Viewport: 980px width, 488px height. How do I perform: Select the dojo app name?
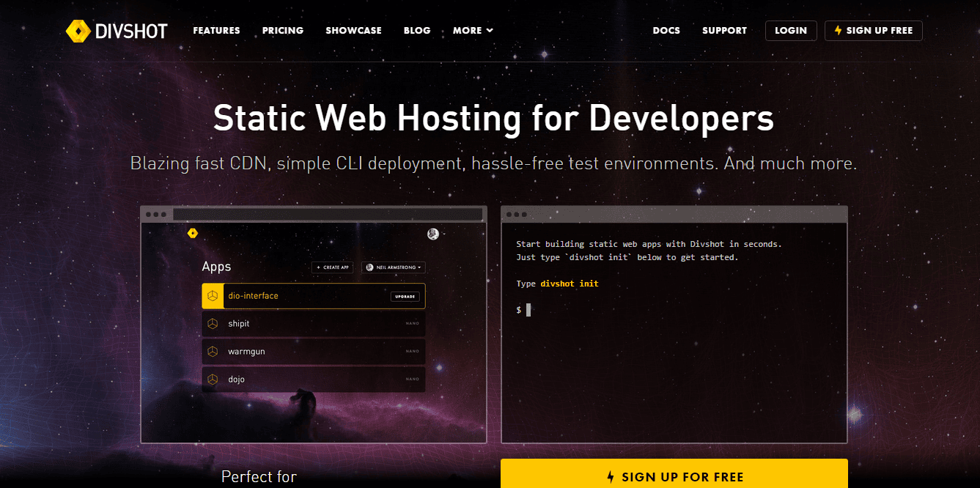[x=236, y=380]
